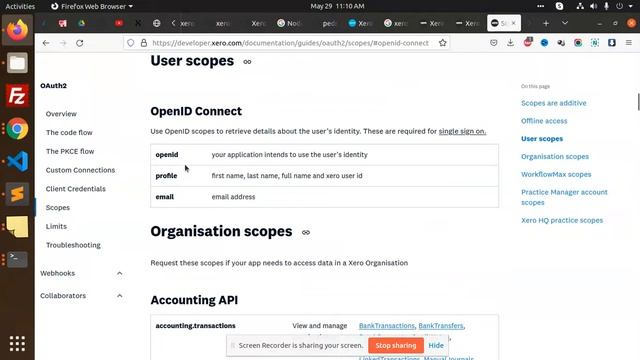Click the accounting.transactions scope name
This screenshot has height=360, width=640.
pyautogui.click(x=195, y=326)
